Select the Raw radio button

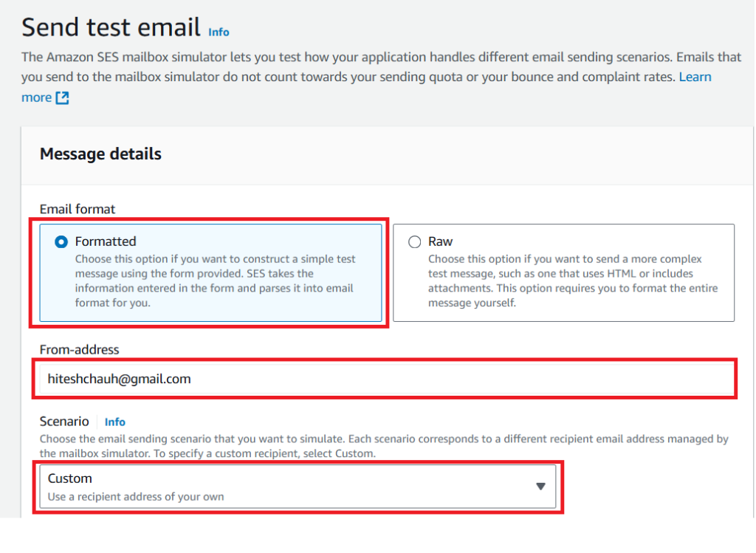point(414,241)
